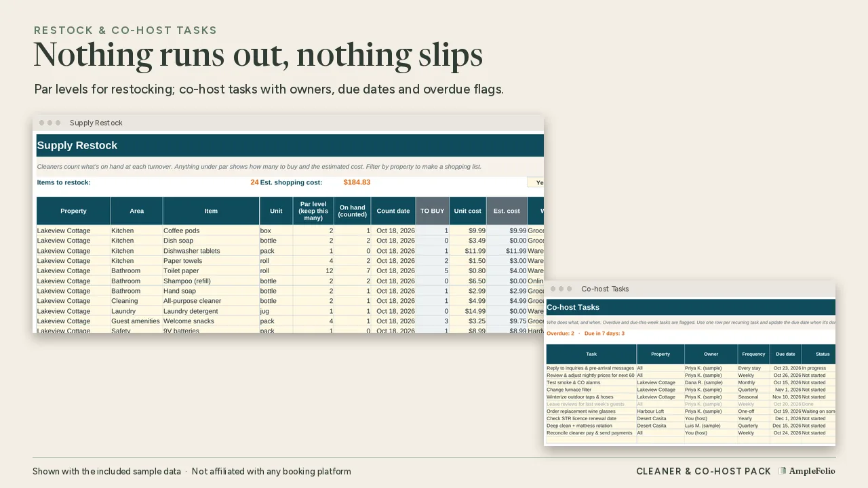This screenshot has width=868, height=488.
Task: Select the Unit cost column header
Action: click(468, 211)
